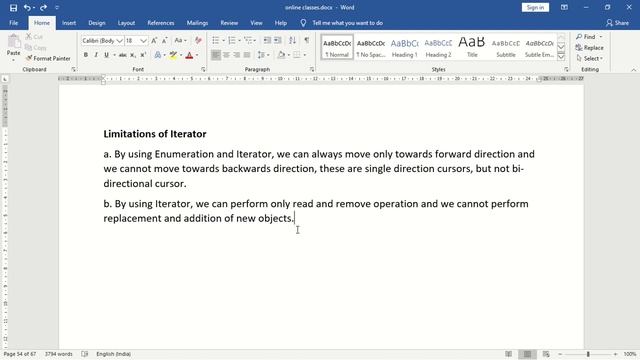Click Tell me what you want to do
This screenshot has width=640, height=360.
pyautogui.click(x=347, y=23)
